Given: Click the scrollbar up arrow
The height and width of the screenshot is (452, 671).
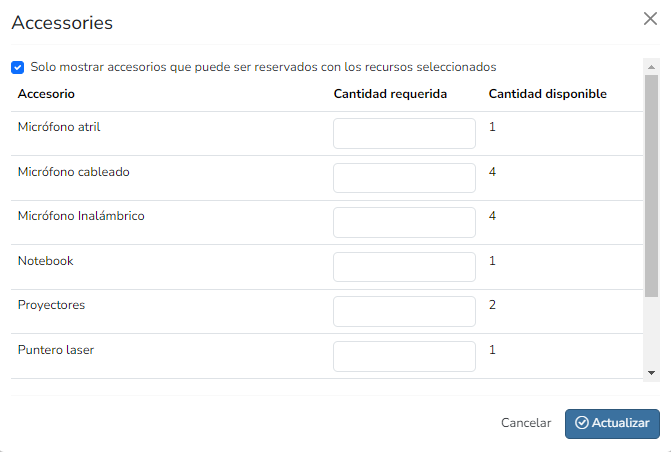Looking at the screenshot, I should tap(651, 67).
